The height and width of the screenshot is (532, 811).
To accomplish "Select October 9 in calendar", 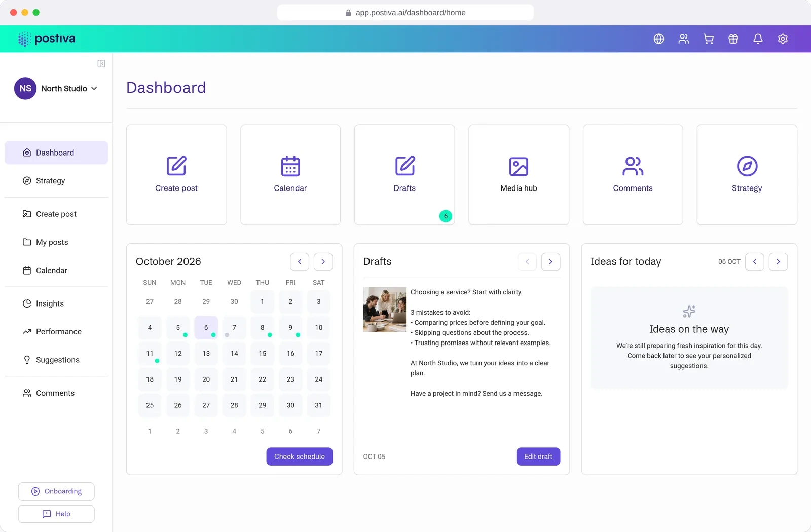I will [290, 328].
